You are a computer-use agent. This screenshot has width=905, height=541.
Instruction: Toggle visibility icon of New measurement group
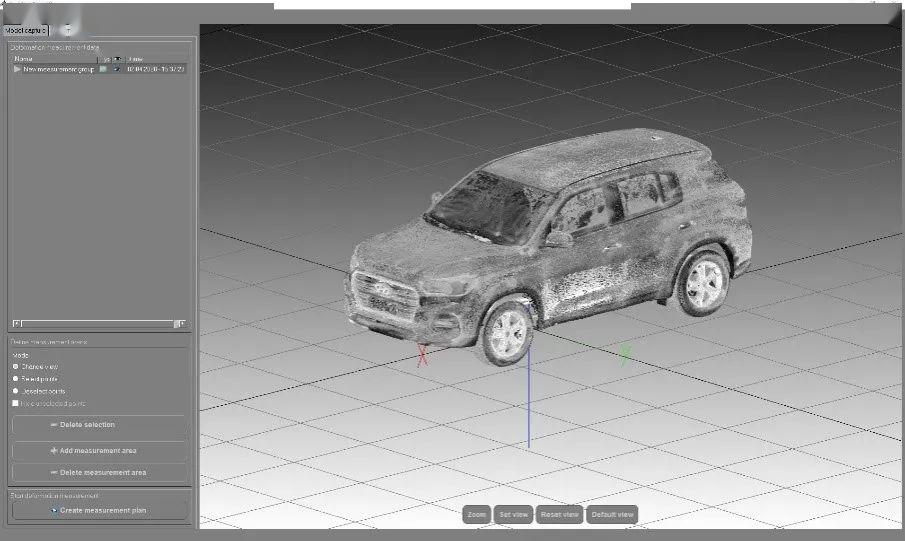click(x=117, y=69)
